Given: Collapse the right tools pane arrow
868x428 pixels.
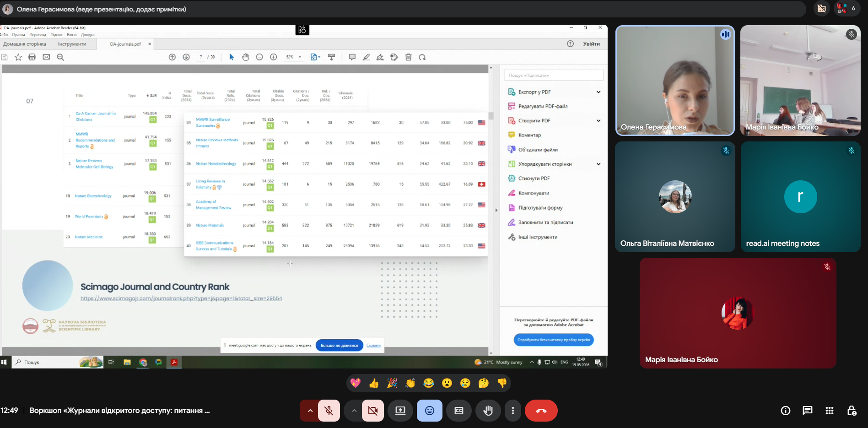Looking at the screenshot, I should 496,210.
